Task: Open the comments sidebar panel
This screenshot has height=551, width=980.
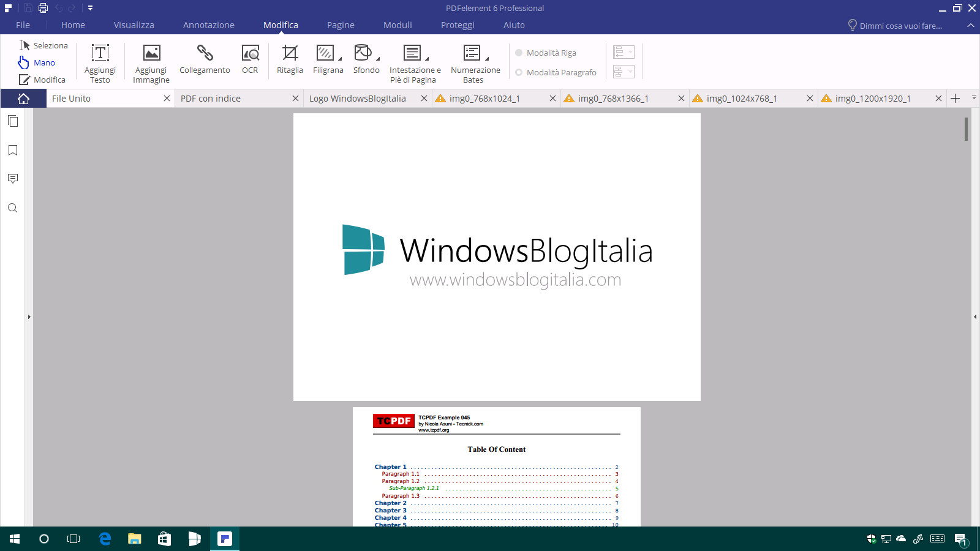Action: tap(13, 179)
